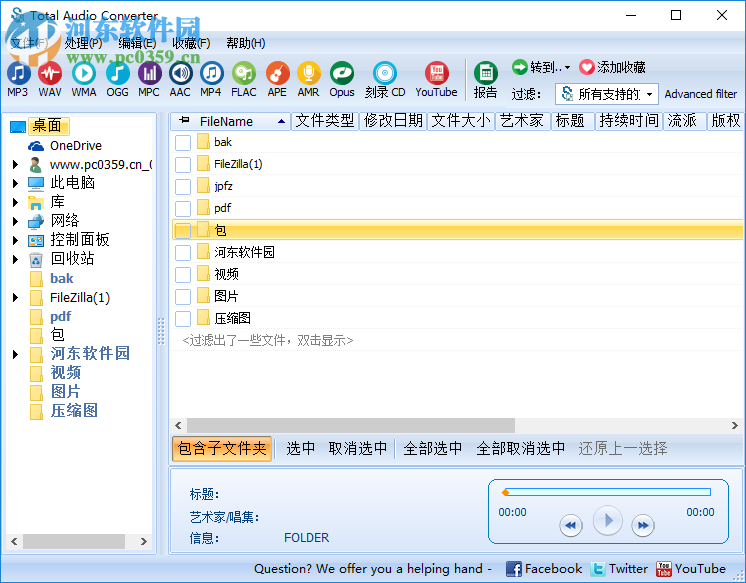Sort by 文件类型 column header
This screenshot has height=583, width=746.
click(325, 121)
